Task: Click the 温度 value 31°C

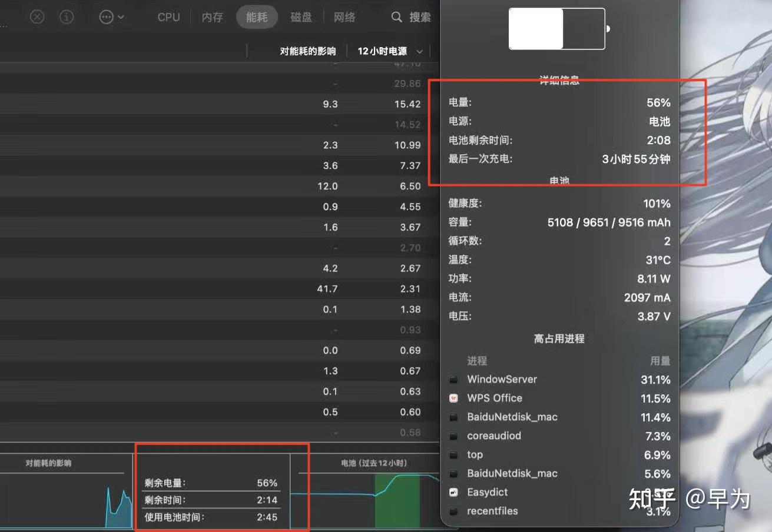Action: point(658,260)
